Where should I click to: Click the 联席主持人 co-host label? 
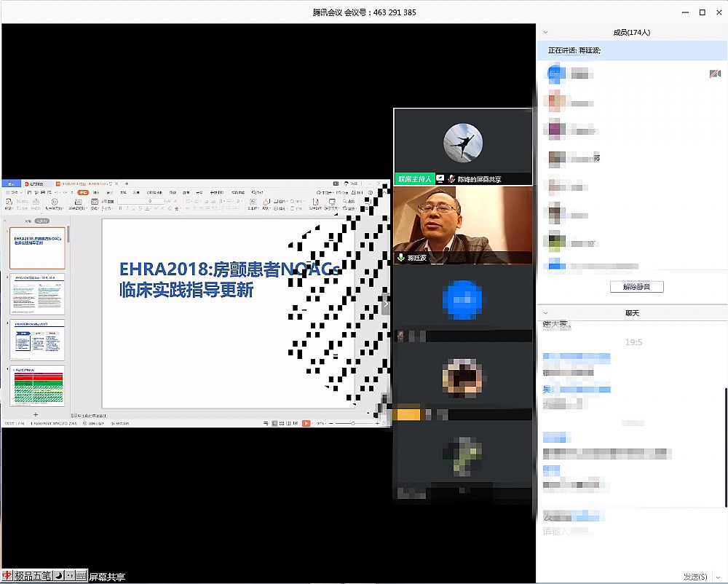(414, 178)
